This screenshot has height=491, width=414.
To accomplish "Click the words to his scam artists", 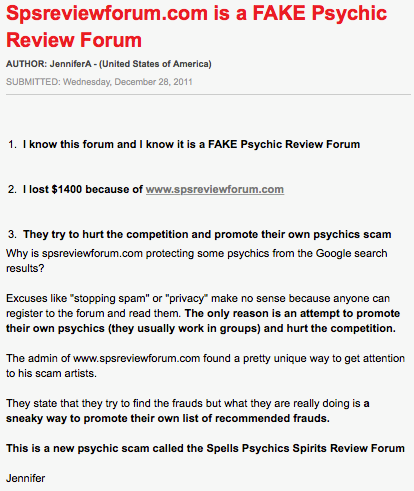I will (51, 373).
